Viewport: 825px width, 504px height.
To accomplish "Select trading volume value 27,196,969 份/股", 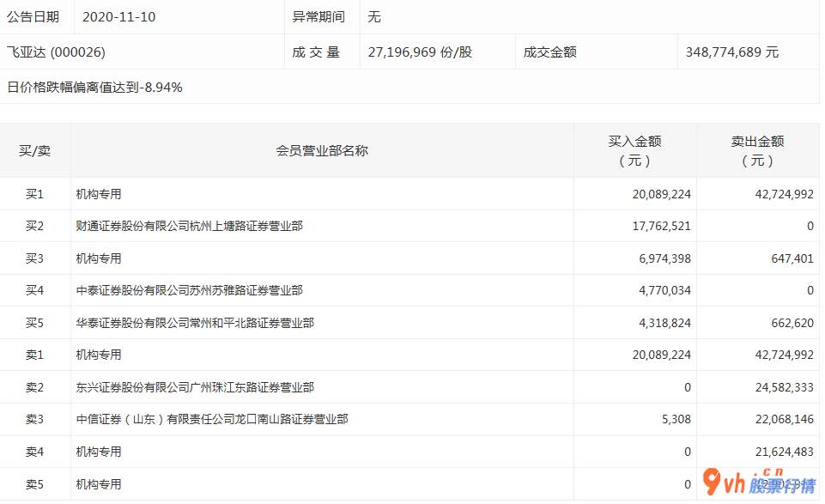I will pyautogui.click(x=420, y=52).
